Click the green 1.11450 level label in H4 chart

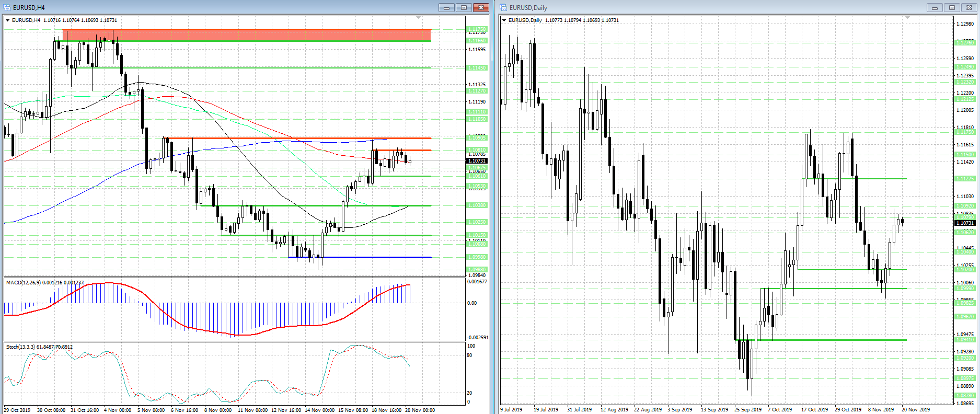point(477,68)
